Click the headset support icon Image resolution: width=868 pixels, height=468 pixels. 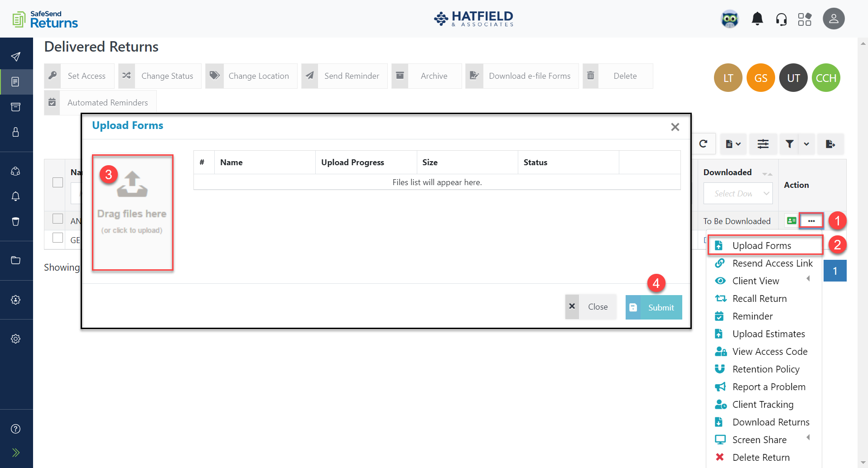782,19
